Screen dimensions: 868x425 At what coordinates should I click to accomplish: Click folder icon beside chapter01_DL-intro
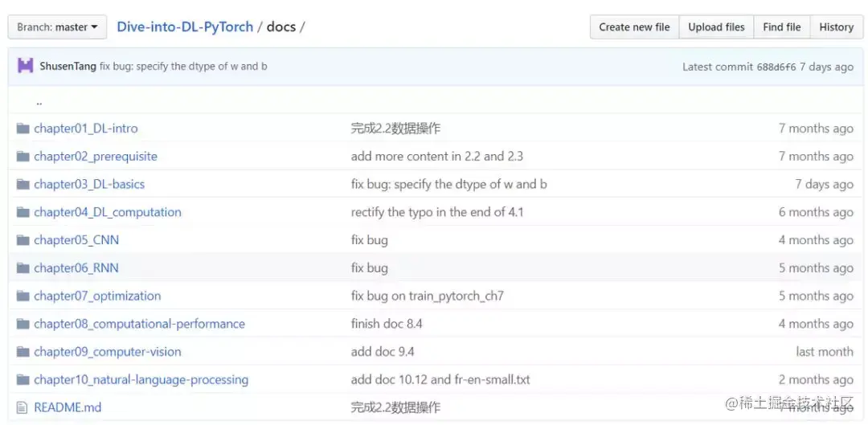[x=23, y=129]
